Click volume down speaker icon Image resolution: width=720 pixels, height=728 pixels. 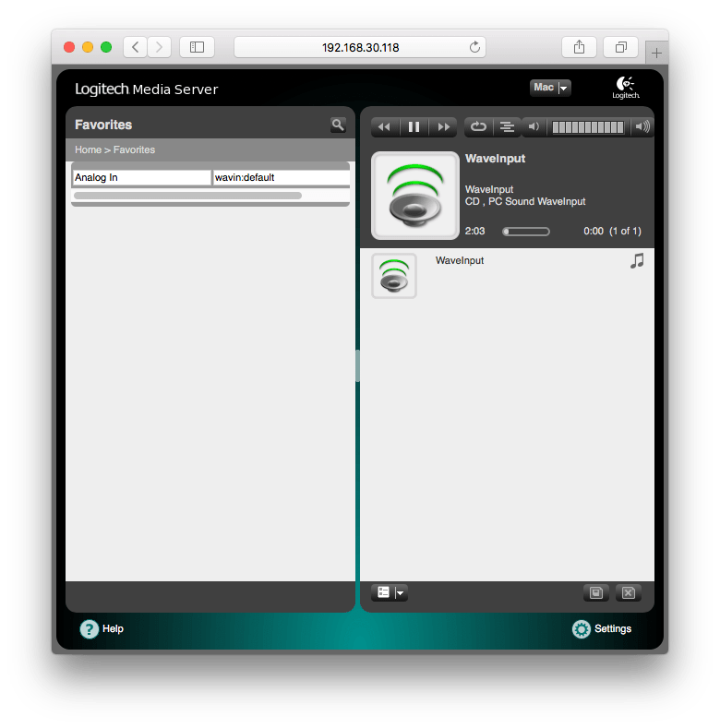point(534,126)
